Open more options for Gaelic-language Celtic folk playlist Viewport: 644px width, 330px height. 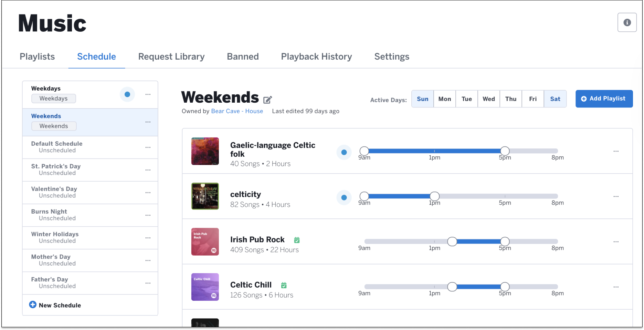(x=616, y=151)
